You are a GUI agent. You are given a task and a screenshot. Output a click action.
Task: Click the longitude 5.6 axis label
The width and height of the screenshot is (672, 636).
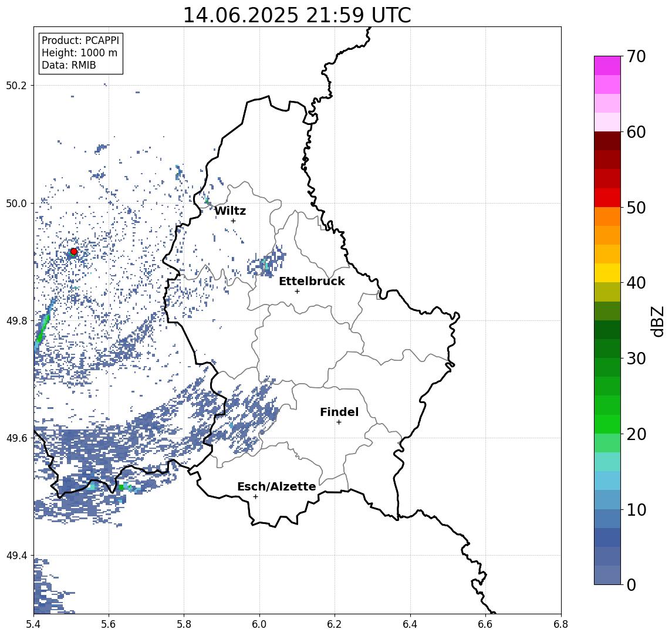click(x=109, y=624)
